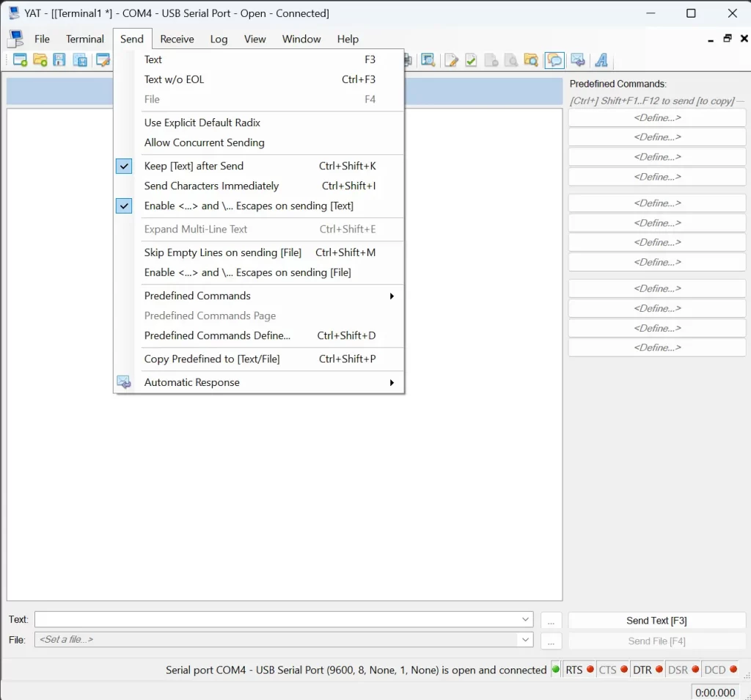Choose Copy Predefined to [Text/File]
The width and height of the screenshot is (751, 700).
point(259,359)
